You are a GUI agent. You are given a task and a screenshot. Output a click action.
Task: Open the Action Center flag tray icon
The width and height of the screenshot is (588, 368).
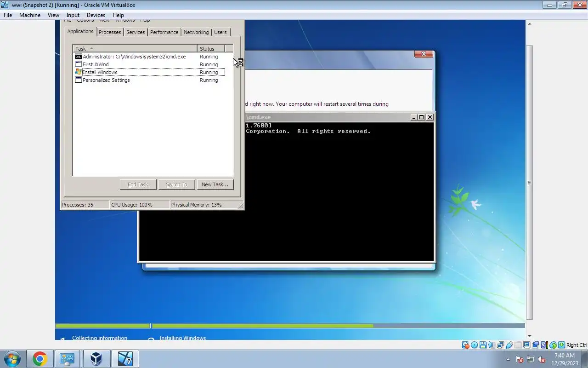(x=520, y=359)
